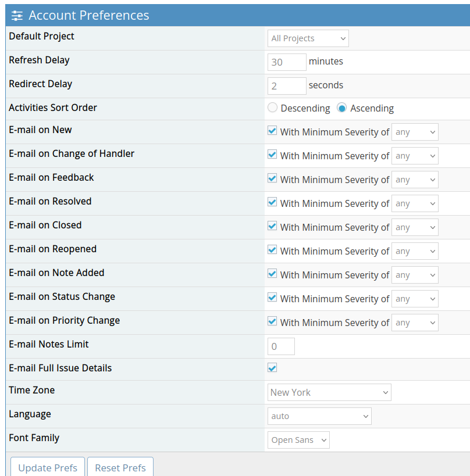Disable E-mail Full Issue Details
Screen dimensions: 470x476
[272, 367]
